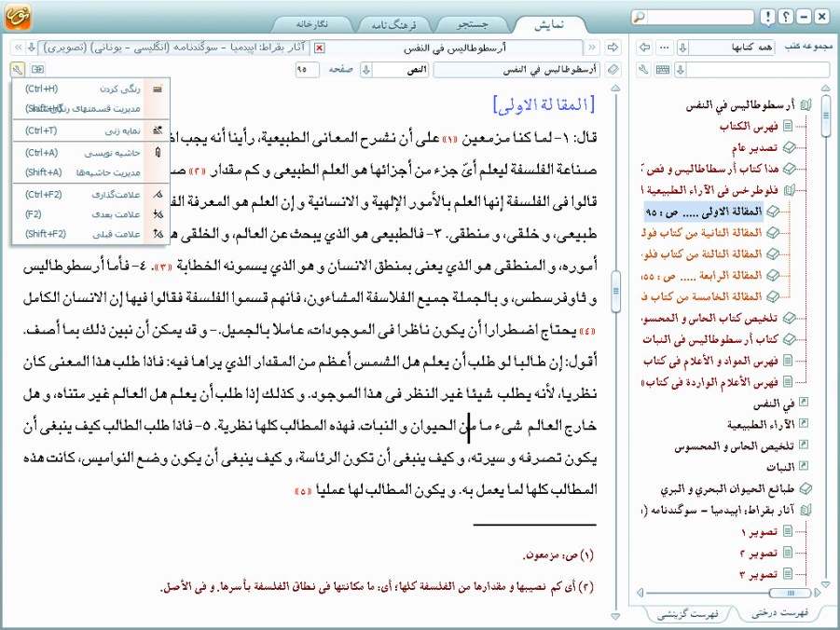Screen dimensions: 840x630
Task: Open help with the question mark button
Action: coord(785,17)
